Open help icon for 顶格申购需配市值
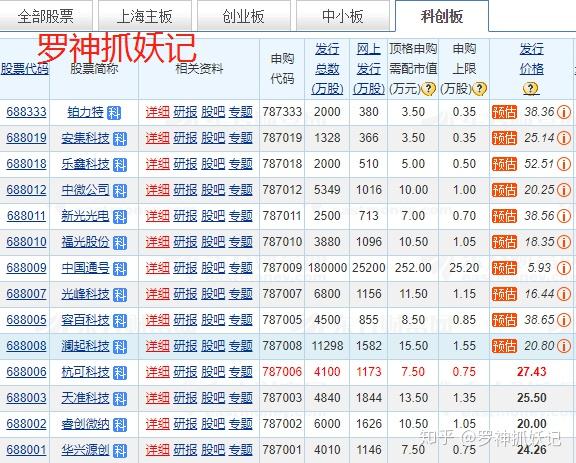 coord(428,89)
